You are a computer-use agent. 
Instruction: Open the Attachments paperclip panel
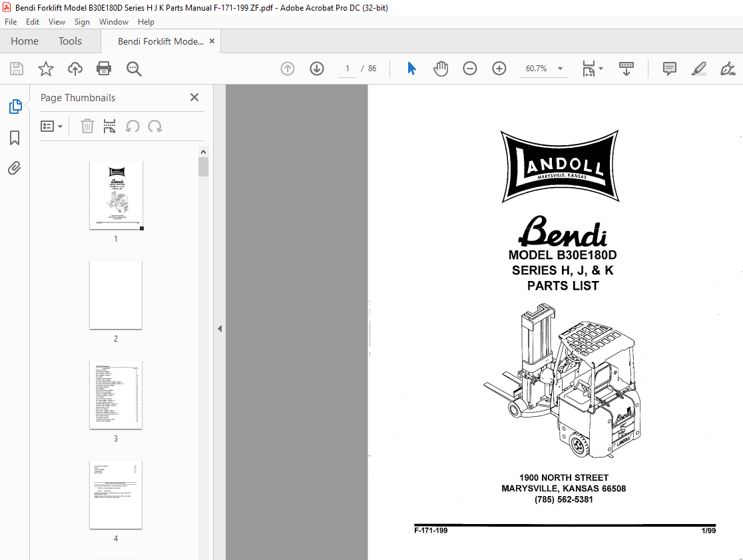(x=15, y=168)
